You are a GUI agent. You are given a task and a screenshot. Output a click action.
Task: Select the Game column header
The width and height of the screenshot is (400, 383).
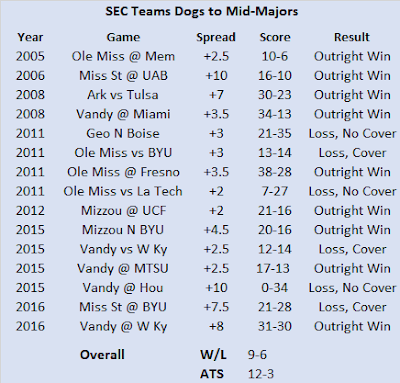123,37
